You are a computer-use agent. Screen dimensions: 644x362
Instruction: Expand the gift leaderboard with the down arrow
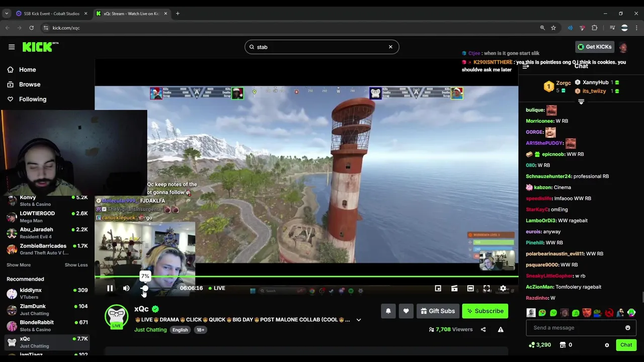tap(581, 102)
